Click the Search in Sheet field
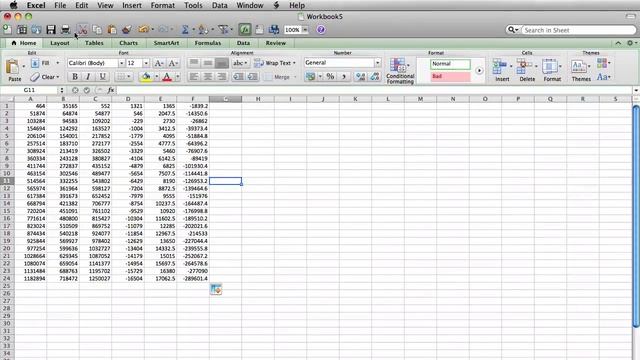This screenshot has width=640, height=360. tap(579, 30)
